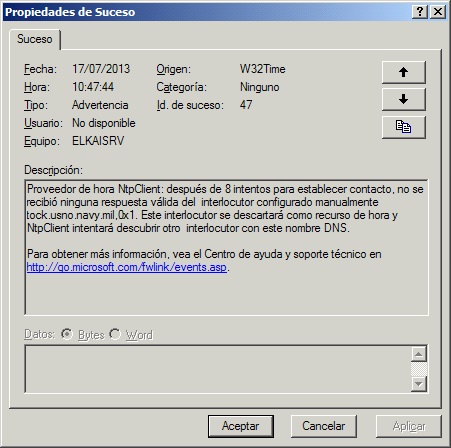
Task: Click the W32Time origin value
Action: point(263,69)
